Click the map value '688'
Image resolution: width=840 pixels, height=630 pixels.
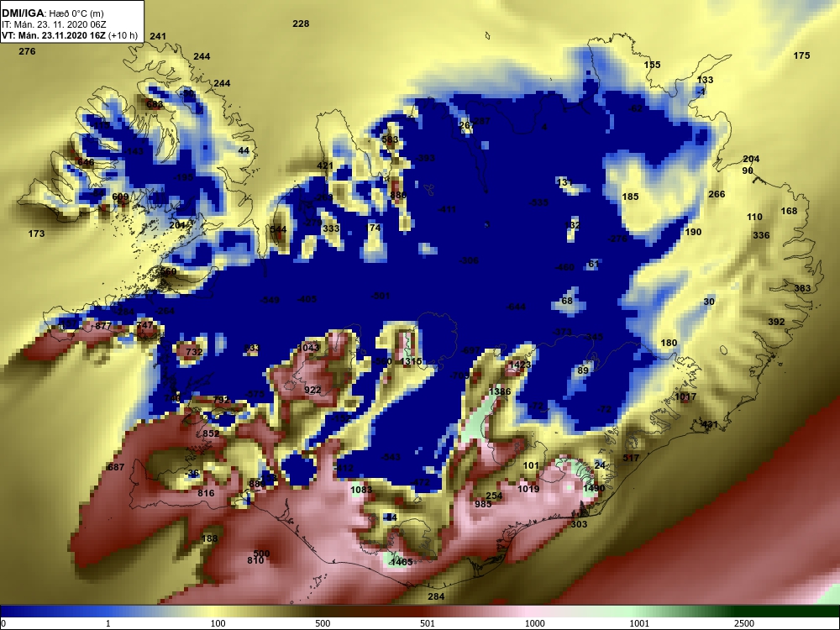point(155,104)
